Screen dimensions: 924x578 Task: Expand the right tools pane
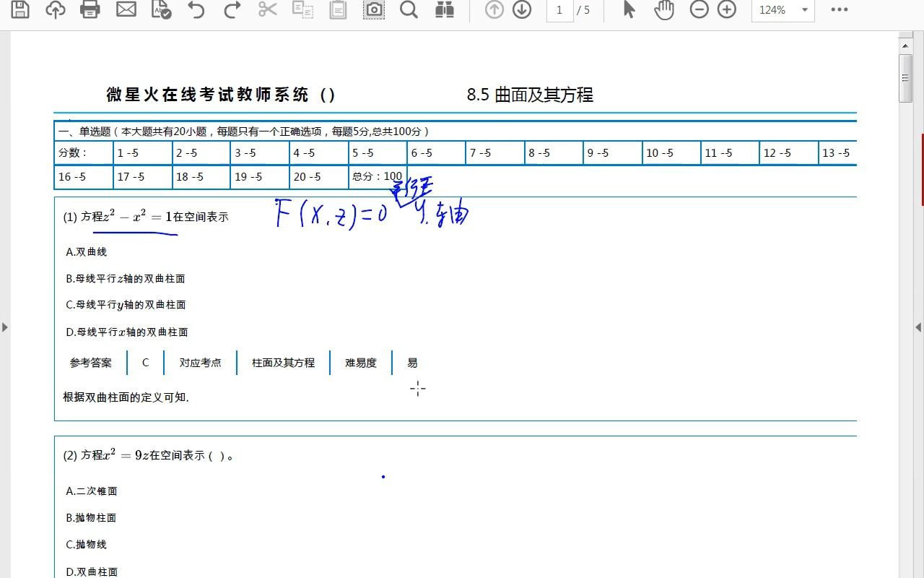click(x=918, y=327)
